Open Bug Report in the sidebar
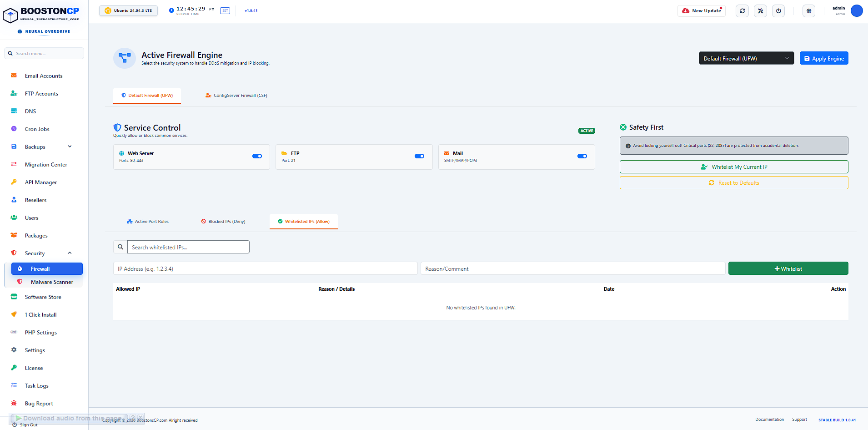 point(39,404)
